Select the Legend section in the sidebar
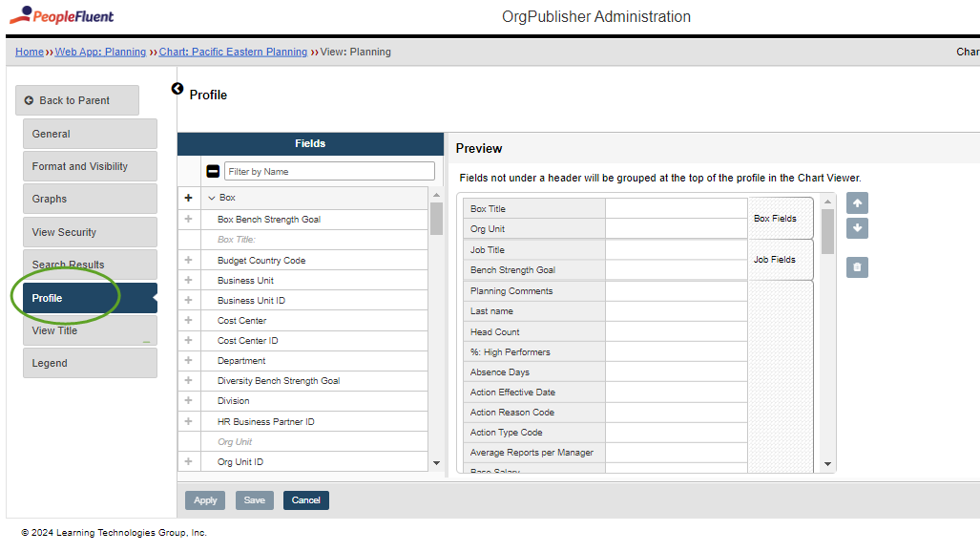This screenshot has width=980, height=552. click(90, 363)
